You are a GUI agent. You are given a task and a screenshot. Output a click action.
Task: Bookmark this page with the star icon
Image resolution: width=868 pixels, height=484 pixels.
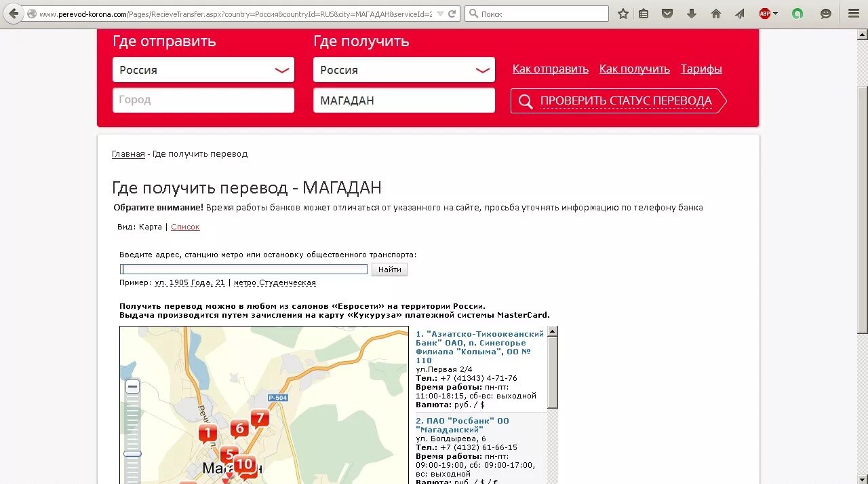(623, 14)
